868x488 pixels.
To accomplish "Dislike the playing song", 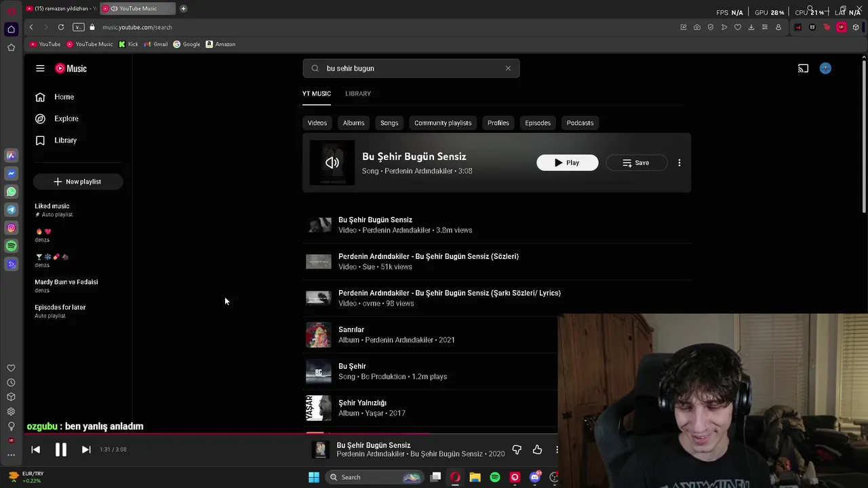I will [517, 449].
